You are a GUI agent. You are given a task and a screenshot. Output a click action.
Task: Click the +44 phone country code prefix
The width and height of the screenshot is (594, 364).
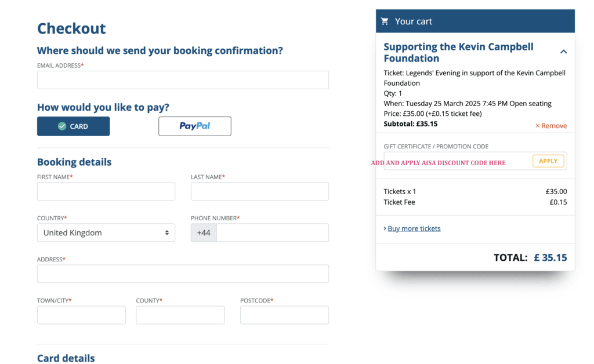204,232
